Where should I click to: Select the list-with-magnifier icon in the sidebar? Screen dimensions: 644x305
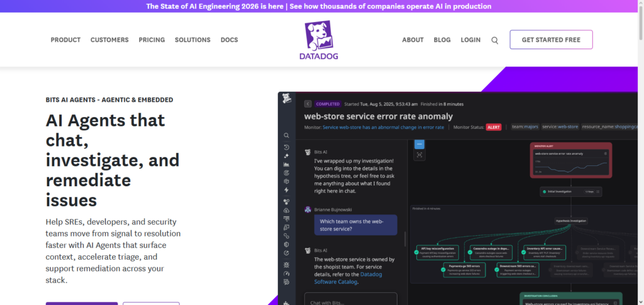[287, 282]
